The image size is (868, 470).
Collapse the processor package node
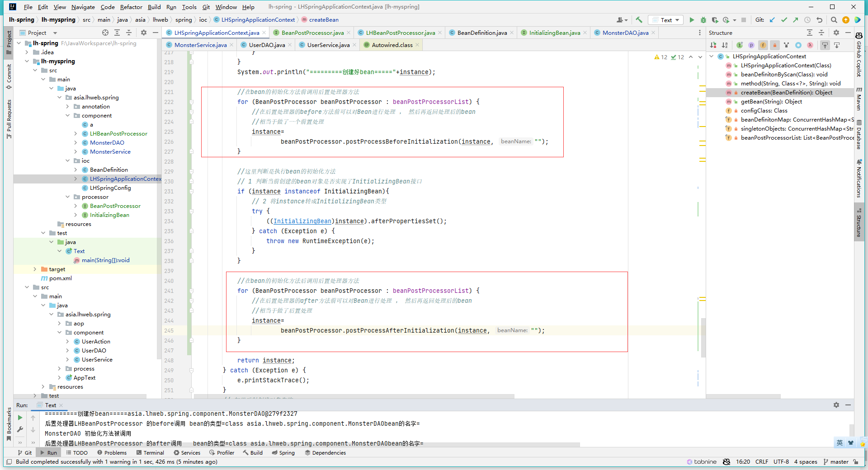[x=68, y=197]
